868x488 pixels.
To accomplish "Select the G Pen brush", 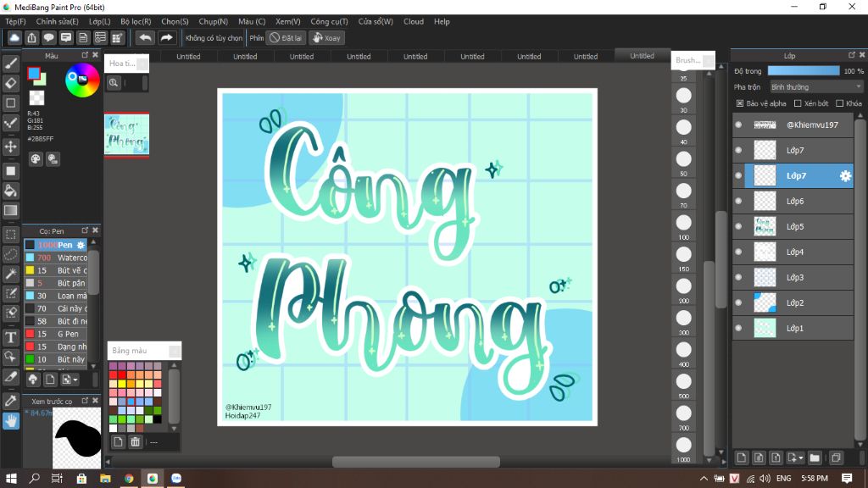I will 56,334.
